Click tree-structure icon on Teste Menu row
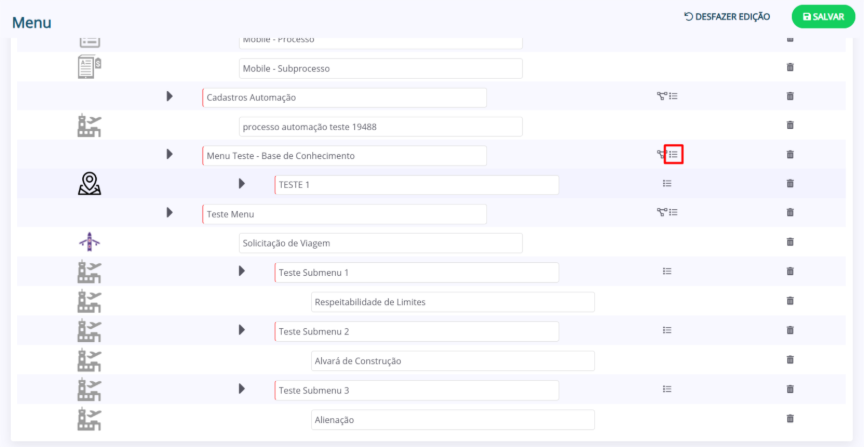 tap(662, 212)
